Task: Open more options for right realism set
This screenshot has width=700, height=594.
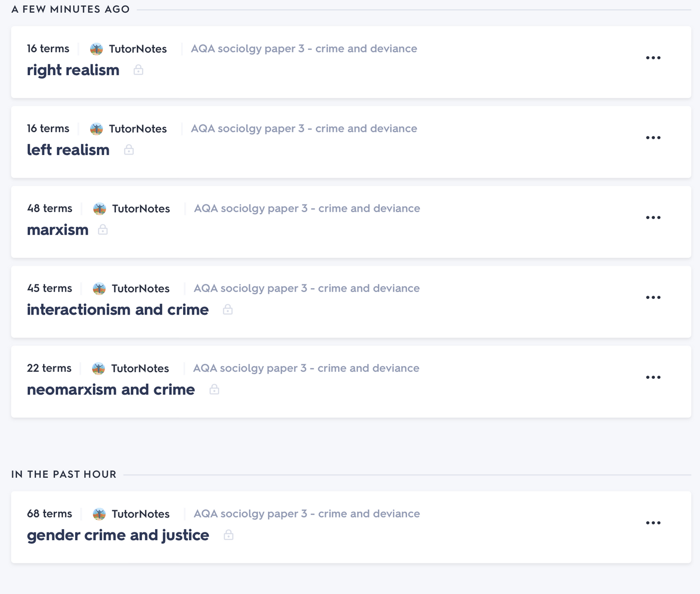Action: click(x=653, y=58)
